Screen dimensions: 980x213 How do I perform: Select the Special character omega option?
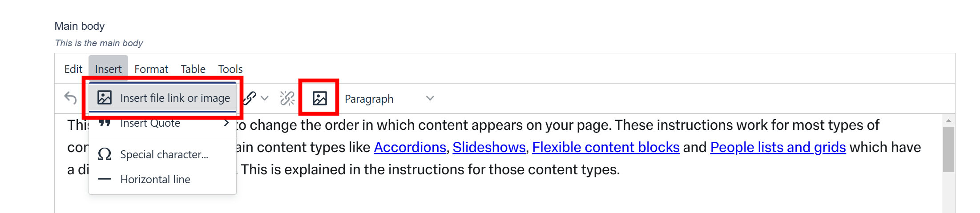[163, 154]
